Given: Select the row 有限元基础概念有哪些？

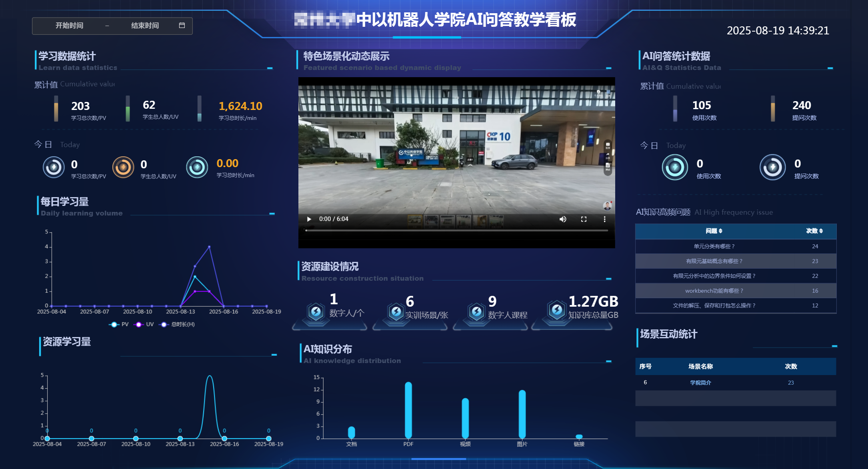Looking at the screenshot, I should pos(736,261).
